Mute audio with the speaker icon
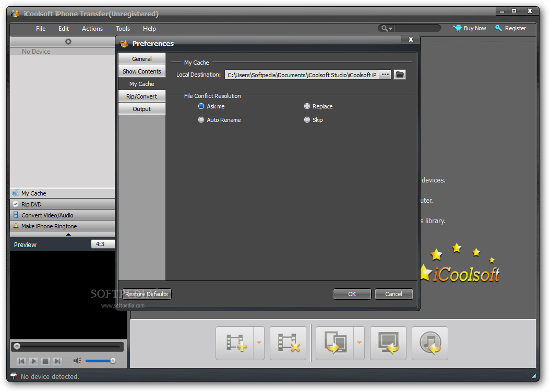 77,361
